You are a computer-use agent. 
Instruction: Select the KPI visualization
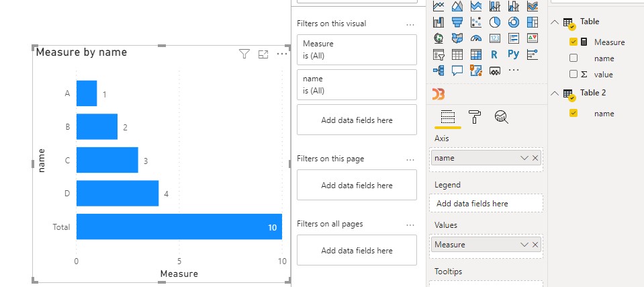pyautogui.click(x=533, y=38)
